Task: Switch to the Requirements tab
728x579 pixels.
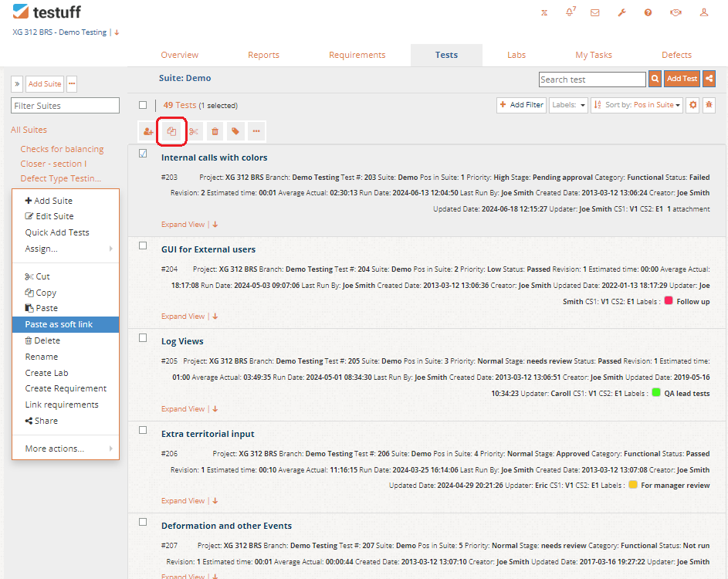Action: (357, 55)
